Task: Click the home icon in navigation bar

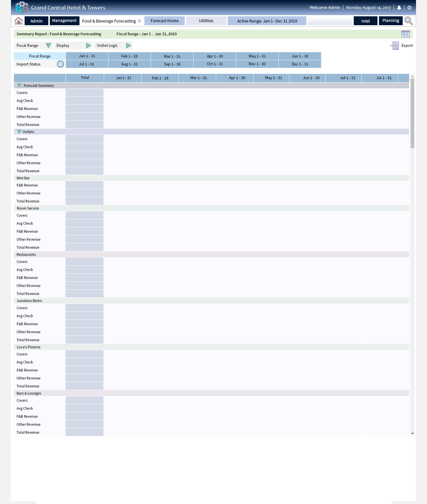Action: pyautogui.click(x=19, y=21)
